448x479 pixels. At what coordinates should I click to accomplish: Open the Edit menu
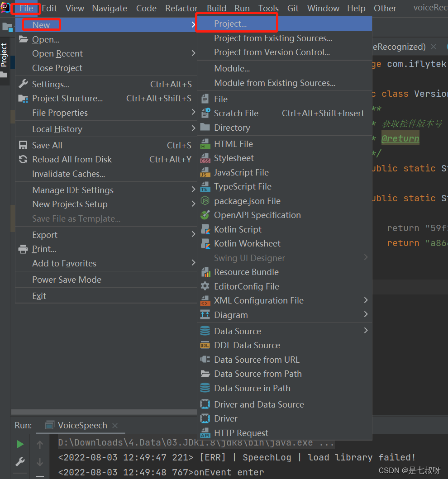tap(49, 8)
